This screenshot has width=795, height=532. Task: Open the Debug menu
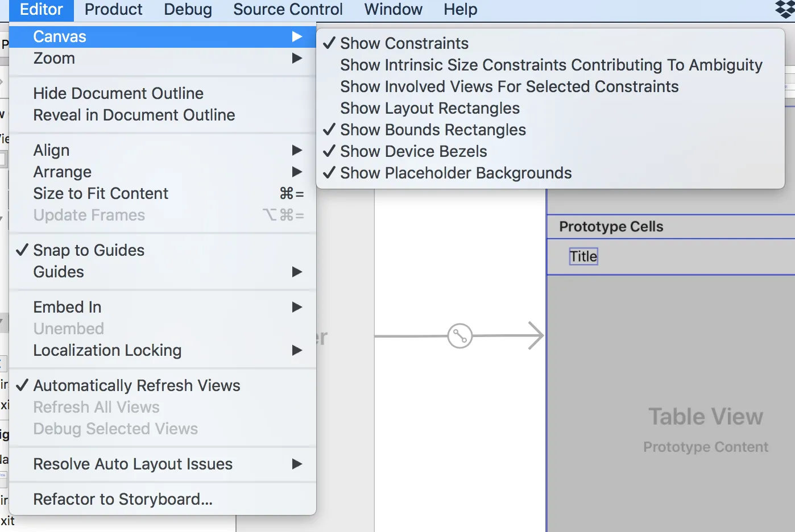coord(188,10)
